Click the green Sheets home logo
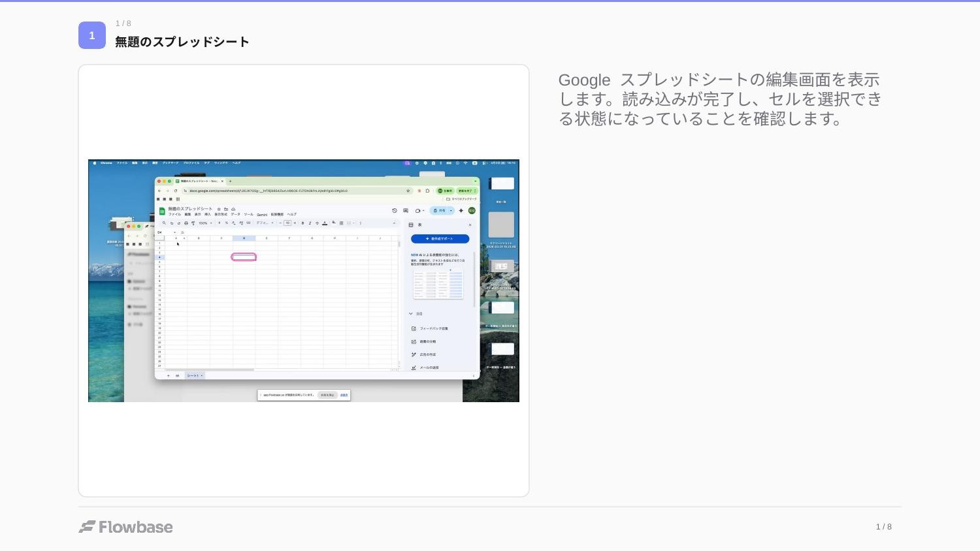The height and width of the screenshot is (551, 980). coord(162,211)
